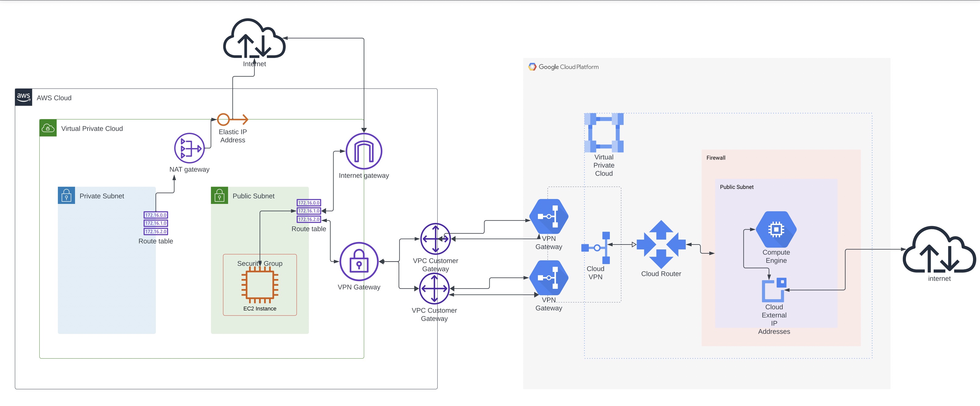Select the Cloud Router icon
Viewport: 980px width, 406px height.
661,245
